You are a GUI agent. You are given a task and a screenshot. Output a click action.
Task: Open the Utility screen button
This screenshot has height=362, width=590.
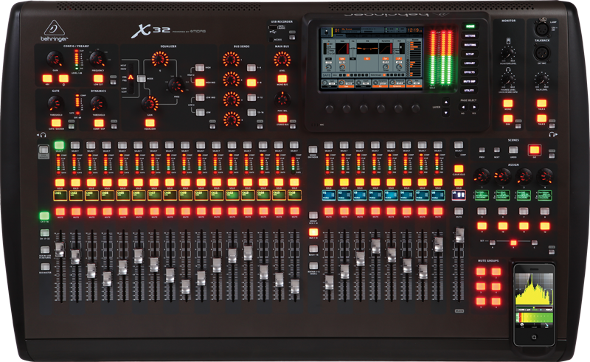470,90
